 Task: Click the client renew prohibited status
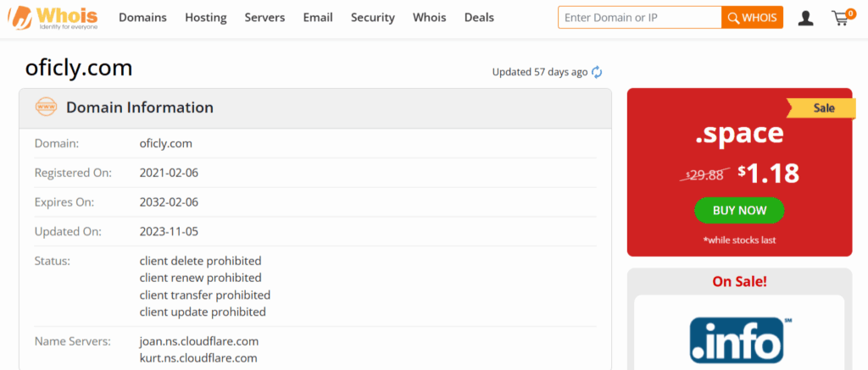click(200, 278)
